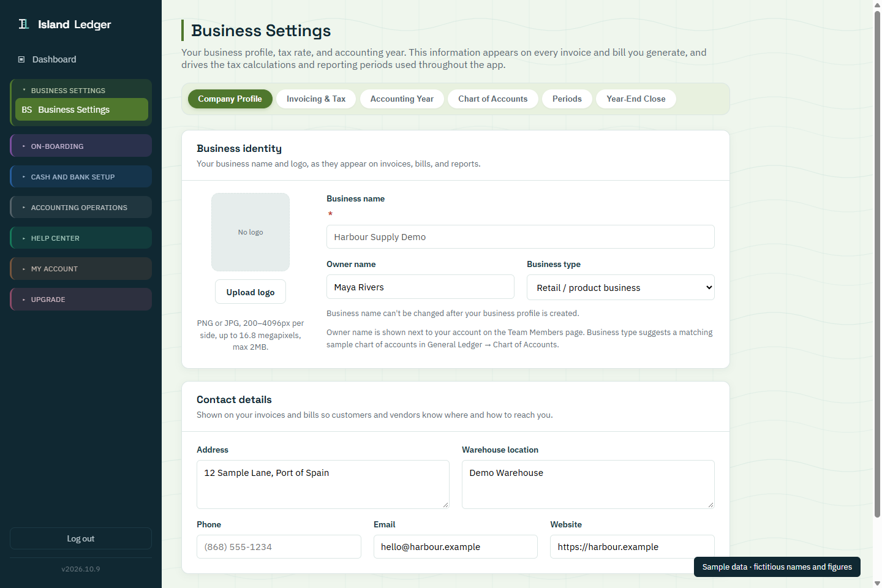This screenshot has height=588, width=882.
Task: Click the 'Business Settings' page title
Action: [261, 31]
